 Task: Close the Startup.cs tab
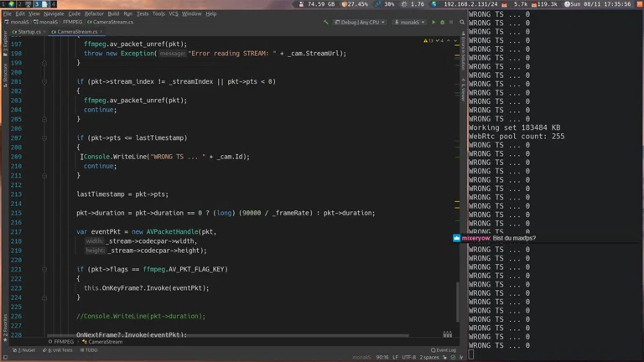coord(44,32)
